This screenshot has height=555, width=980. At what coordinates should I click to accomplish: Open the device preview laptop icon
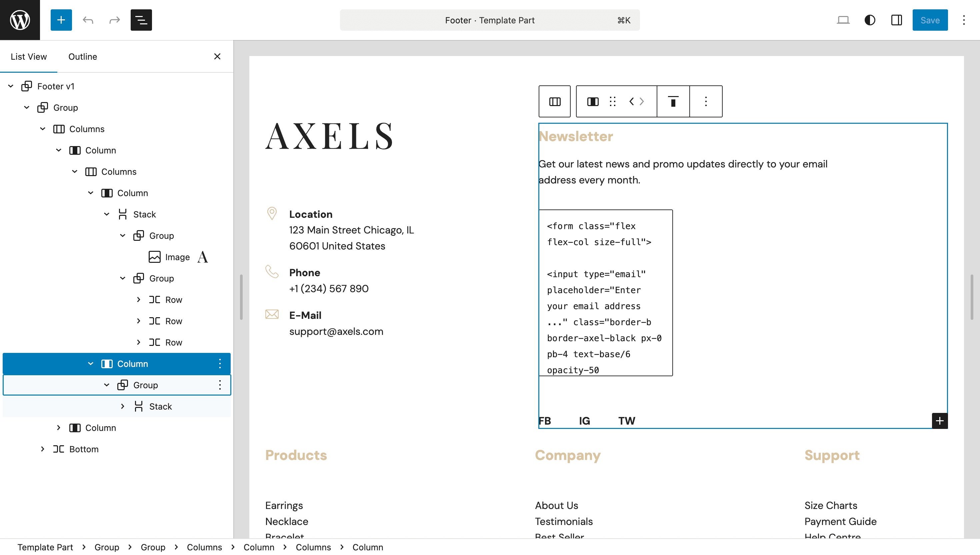point(843,20)
